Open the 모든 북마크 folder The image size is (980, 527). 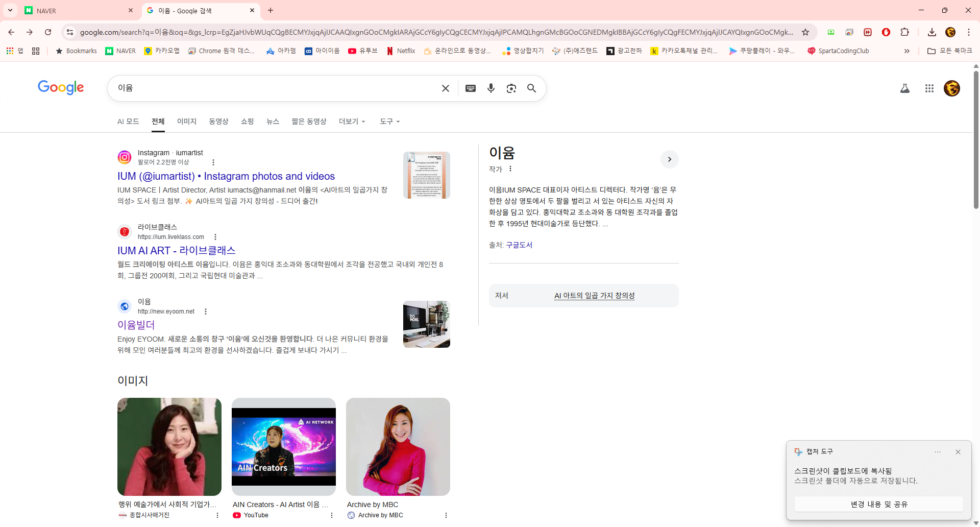(x=950, y=51)
